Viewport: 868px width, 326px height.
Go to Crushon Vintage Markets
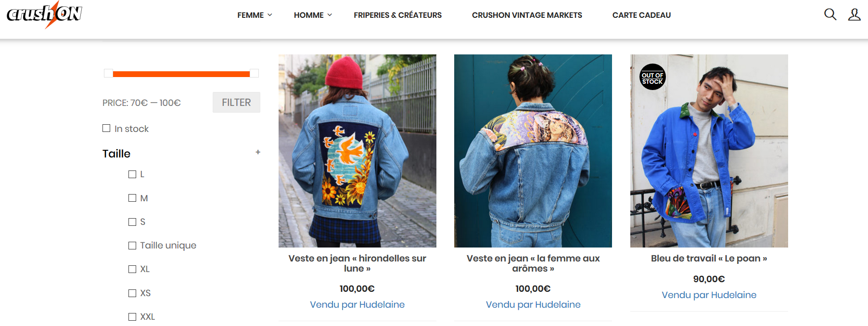pos(527,15)
